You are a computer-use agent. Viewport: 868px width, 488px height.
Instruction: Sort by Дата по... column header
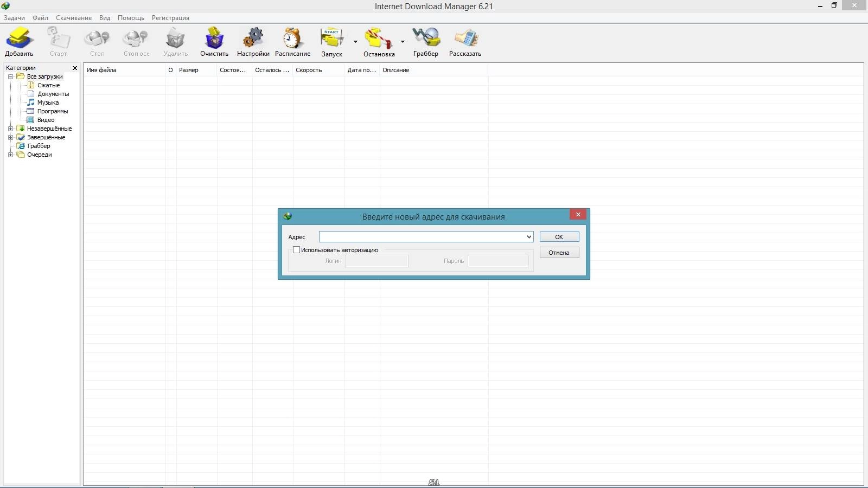[x=362, y=70]
